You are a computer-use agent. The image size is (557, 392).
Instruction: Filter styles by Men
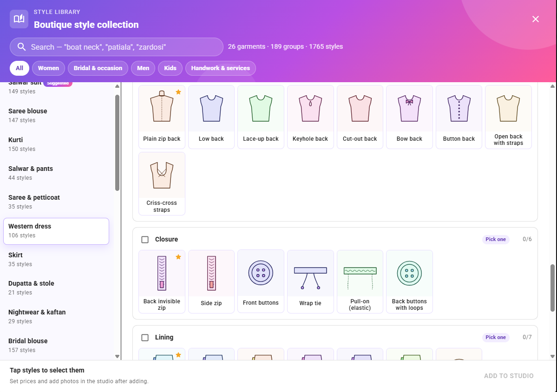(143, 68)
